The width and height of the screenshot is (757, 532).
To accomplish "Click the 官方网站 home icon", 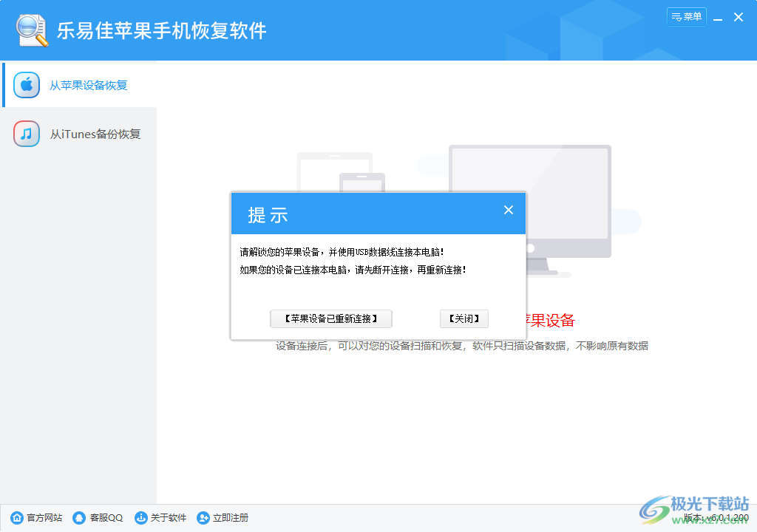I will [x=17, y=518].
